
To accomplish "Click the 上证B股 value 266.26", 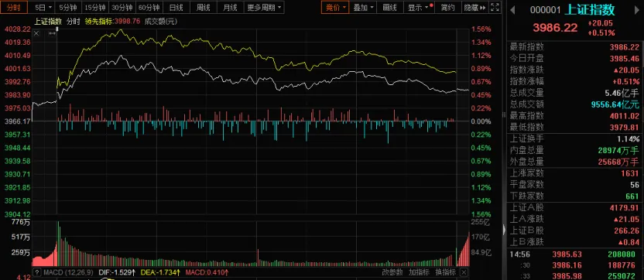I will [627, 230].
